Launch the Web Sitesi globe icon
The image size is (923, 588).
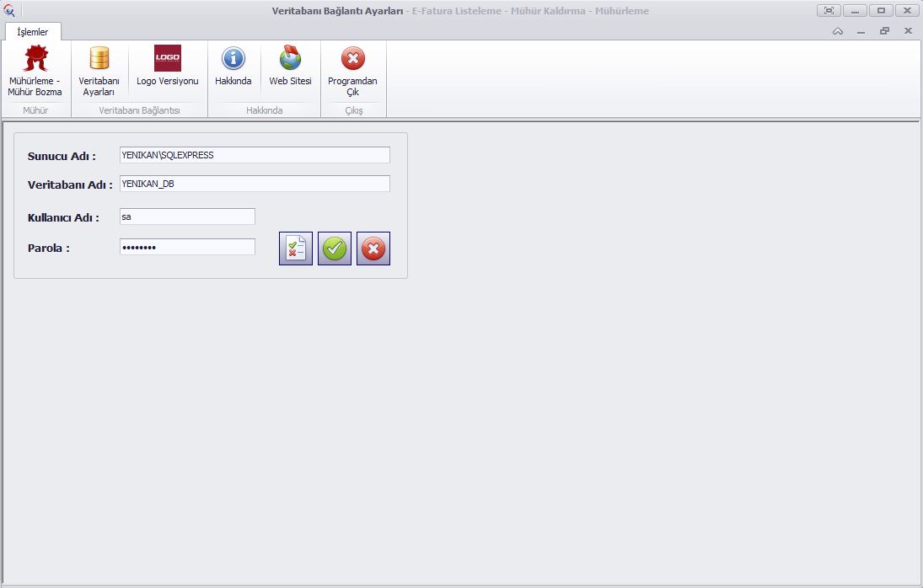290,67
